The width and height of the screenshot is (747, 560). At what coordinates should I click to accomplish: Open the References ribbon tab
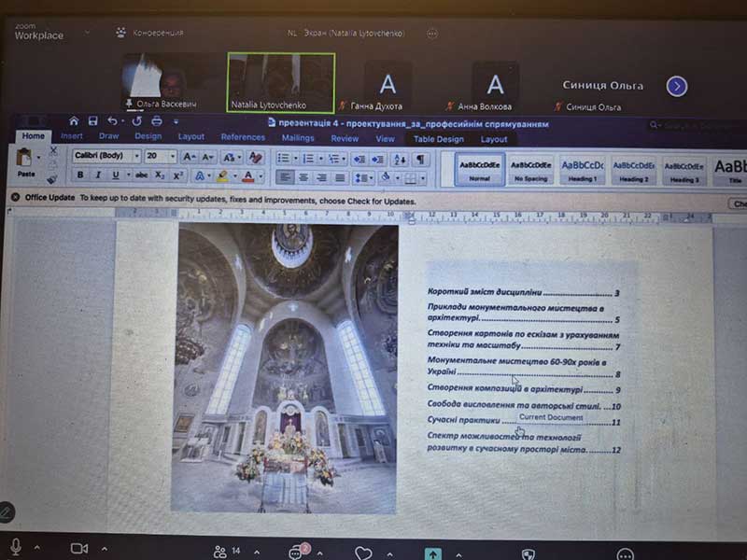pos(243,138)
